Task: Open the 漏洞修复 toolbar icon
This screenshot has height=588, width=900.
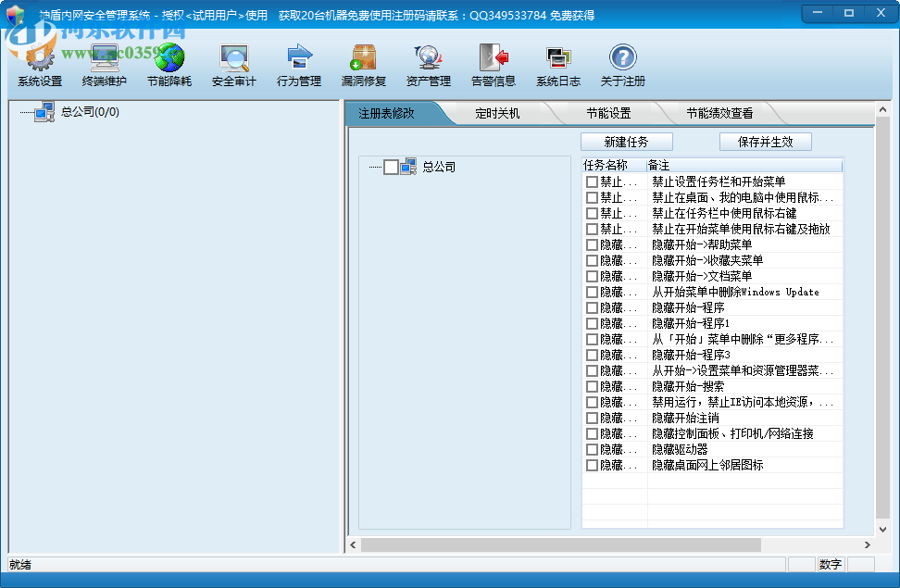Action: (363, 58)
